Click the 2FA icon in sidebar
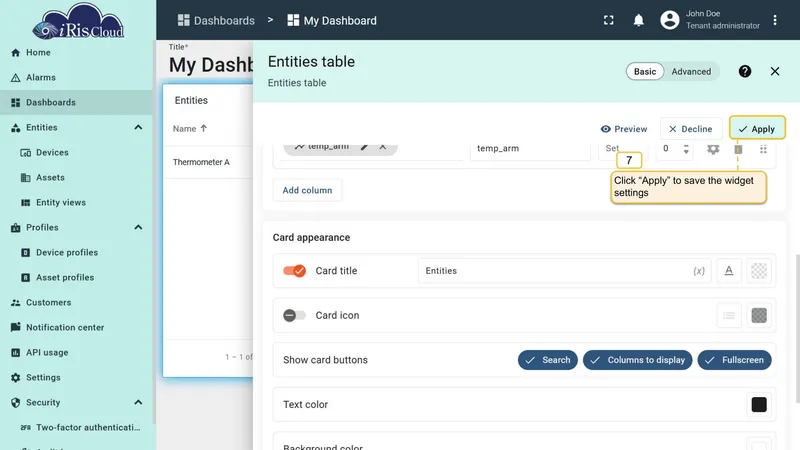 [26, 428]
